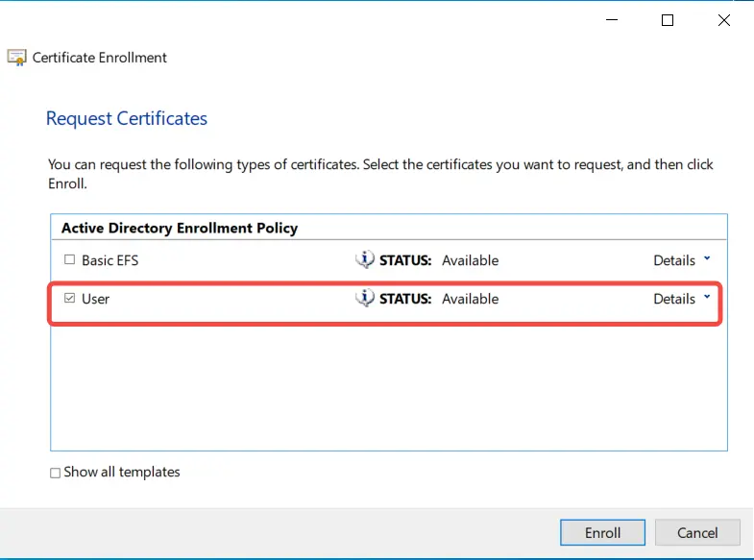The width and height of the screenshot is (754, 560).
Task: Uncheck the User certificate checkbox
Action: pos(70,298)
